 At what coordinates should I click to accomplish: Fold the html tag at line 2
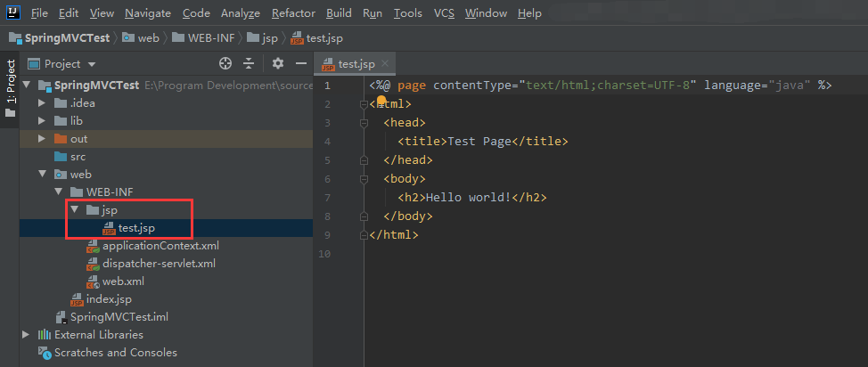pyautogui.click(x=364, y=104)
